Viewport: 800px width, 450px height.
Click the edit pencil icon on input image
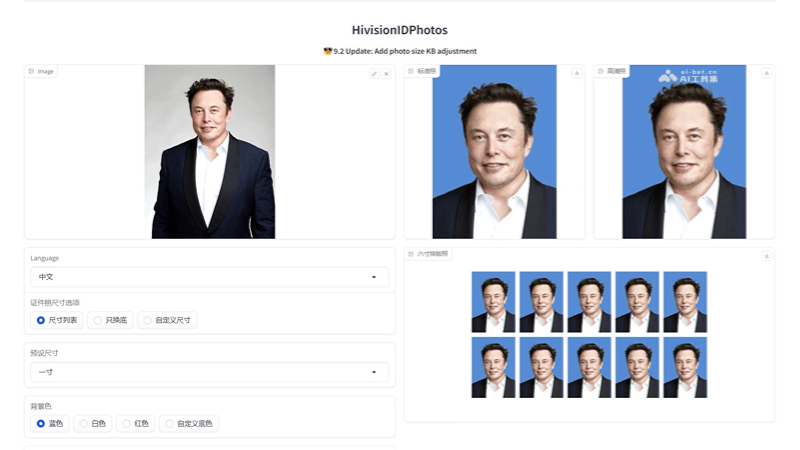[374, 73]
